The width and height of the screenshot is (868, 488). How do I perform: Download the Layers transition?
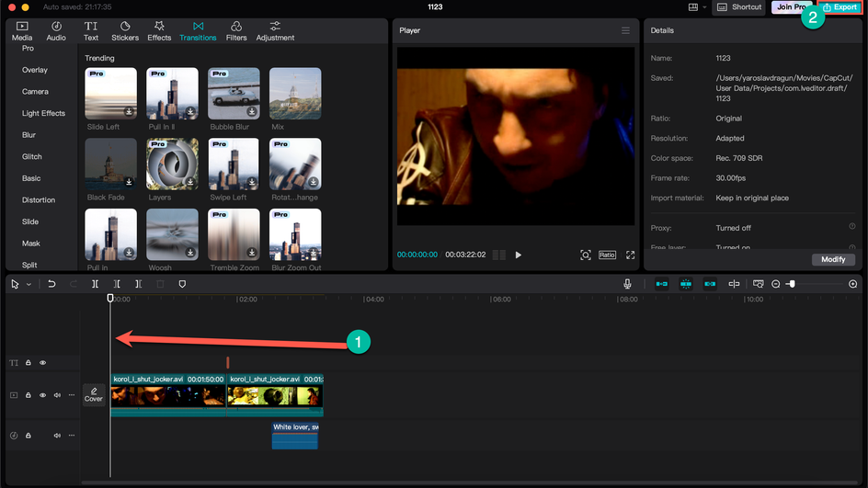coord(190,181)
